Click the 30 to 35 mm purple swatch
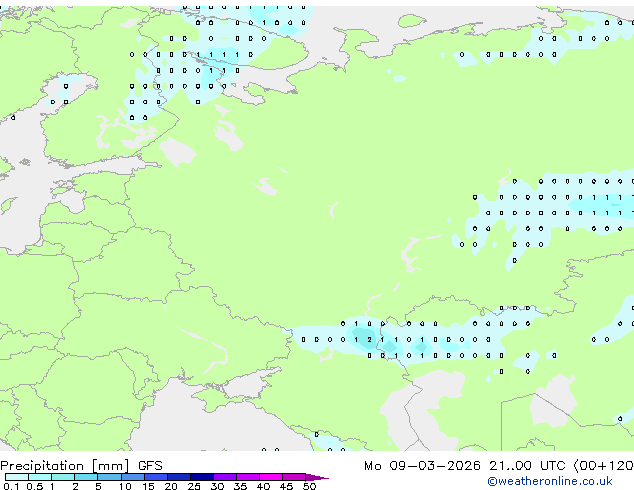Viewport: 634px width, 490px height. coord(225,477)
